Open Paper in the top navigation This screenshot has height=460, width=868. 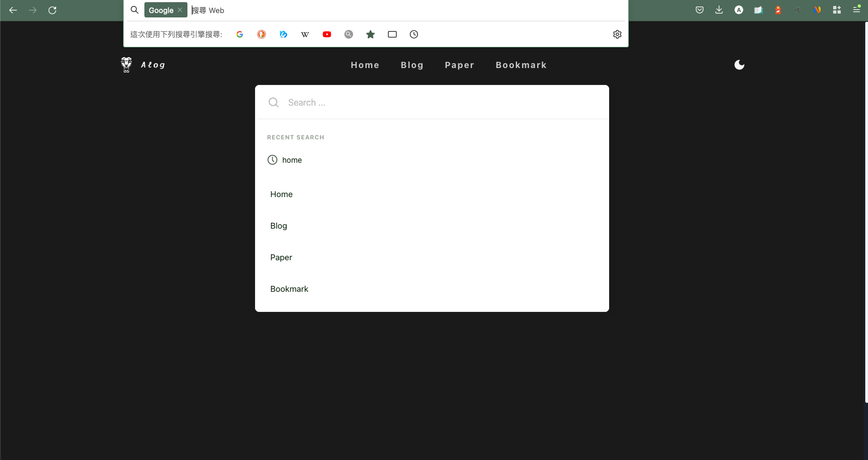[459, 65]
